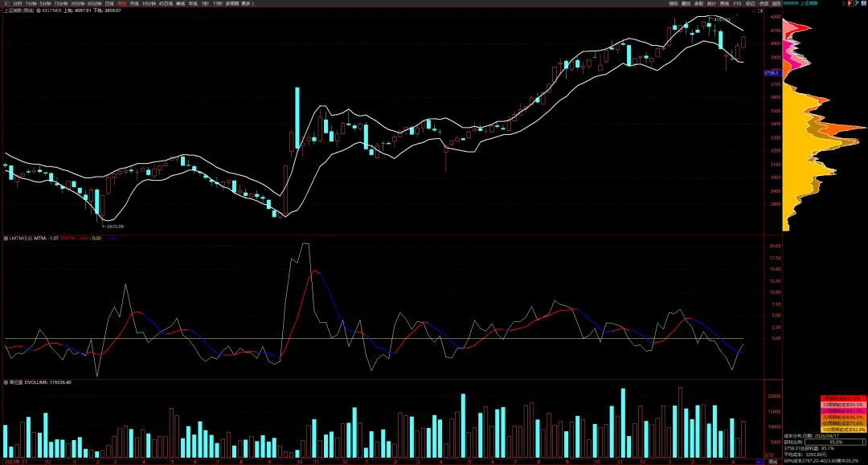This screenshot has width=868, height=465.
Task: Select the yellow 100周期前成本63.4% legend swatch
Action: coord(844,430)
